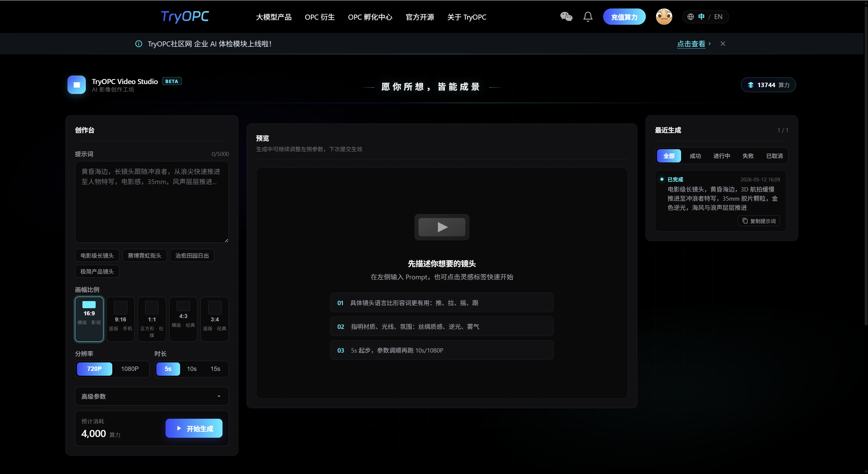
Task: Open the OPC 衍生 menu
Action: tap(320, 17)
